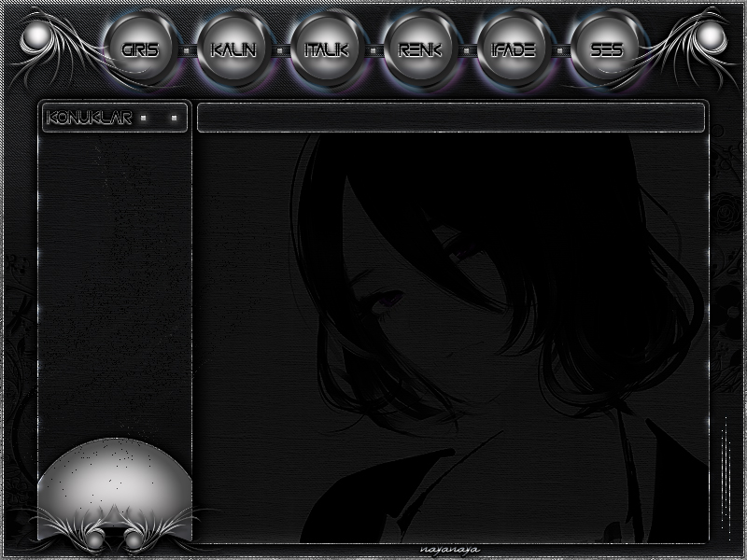The image size is (747, 560).
Task: Click the silver orb in top-right corner
Action: [711, 37]
